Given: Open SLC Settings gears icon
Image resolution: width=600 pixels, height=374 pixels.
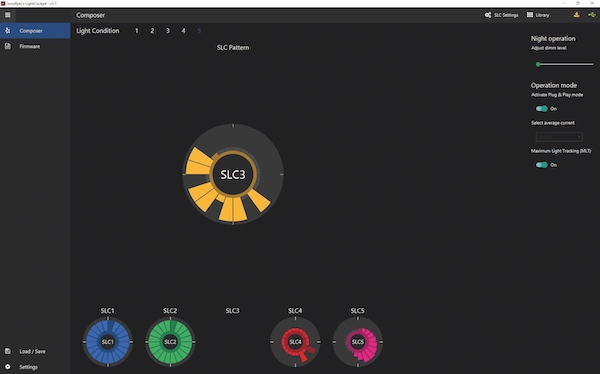Looking at the screenshot, I should tap(488, 15).
